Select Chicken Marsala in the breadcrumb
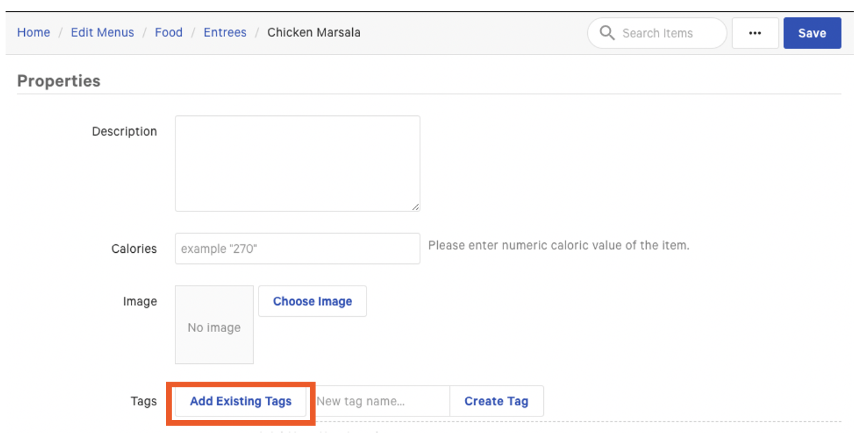The width and height of the screenshot is (868, 435). click(314, 32)
